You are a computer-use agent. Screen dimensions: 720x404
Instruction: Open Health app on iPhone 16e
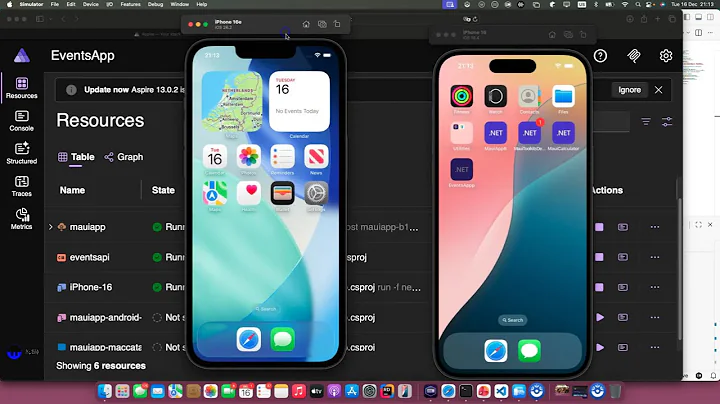coord(248,193)
